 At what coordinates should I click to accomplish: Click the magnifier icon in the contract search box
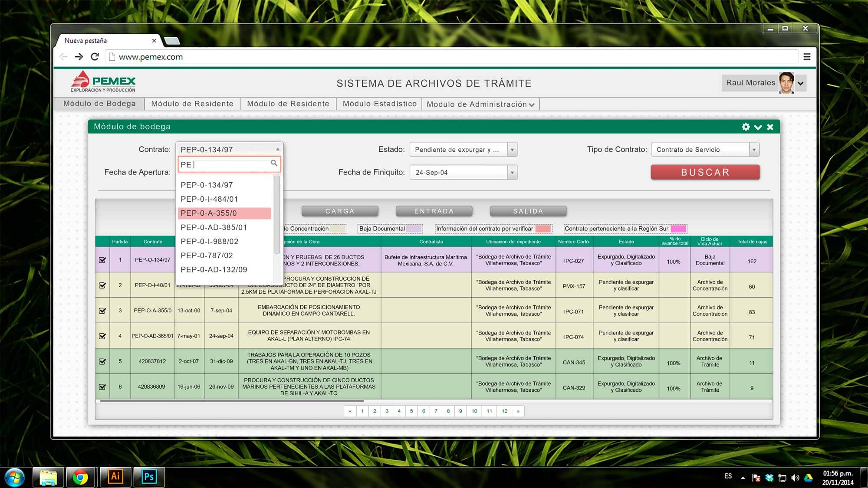pyautogui.click(x=274, y=163)
